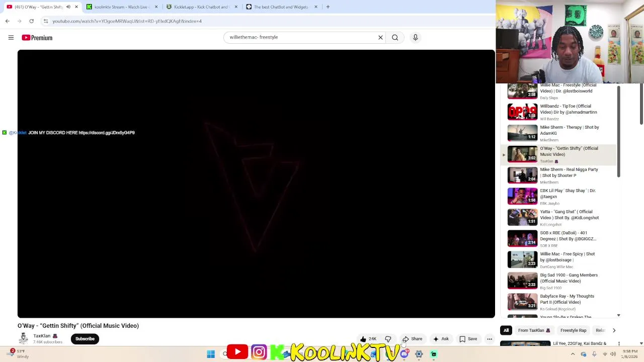The height and width of the screenshot is (362, 644).
Task: Play Babyface Ray - My Thoughts thumbnail
Action: coord(522,302)
